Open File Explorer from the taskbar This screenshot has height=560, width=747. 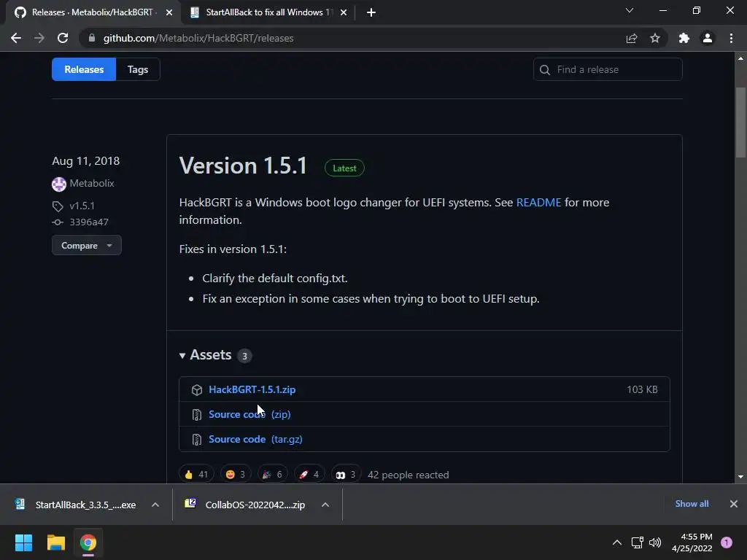55,542
